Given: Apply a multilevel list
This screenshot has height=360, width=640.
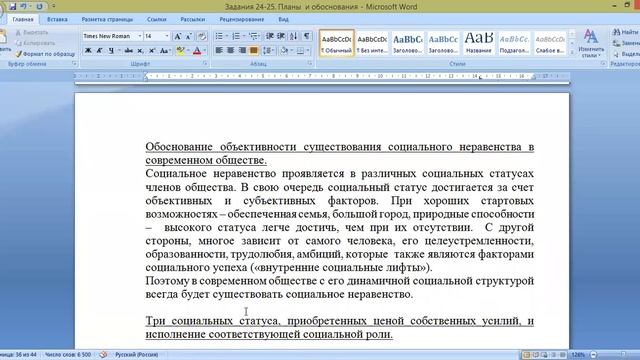Looking at the screenshot, I should pos(253,36).
